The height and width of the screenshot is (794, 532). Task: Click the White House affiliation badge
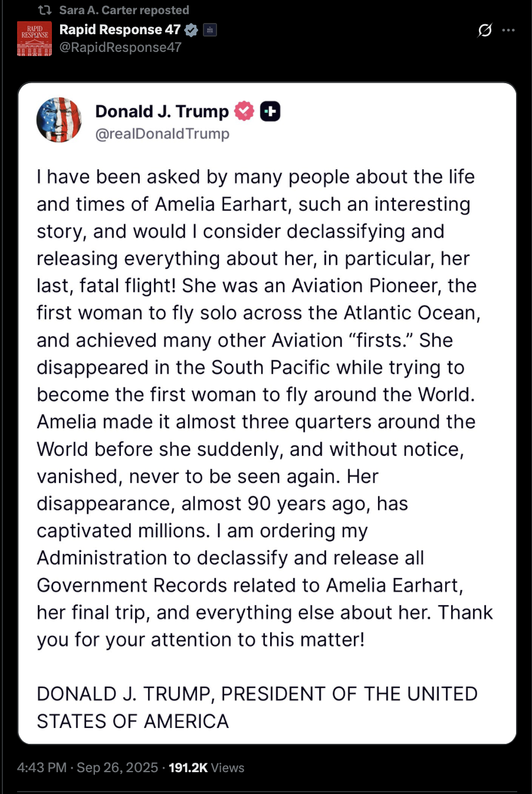210,29
